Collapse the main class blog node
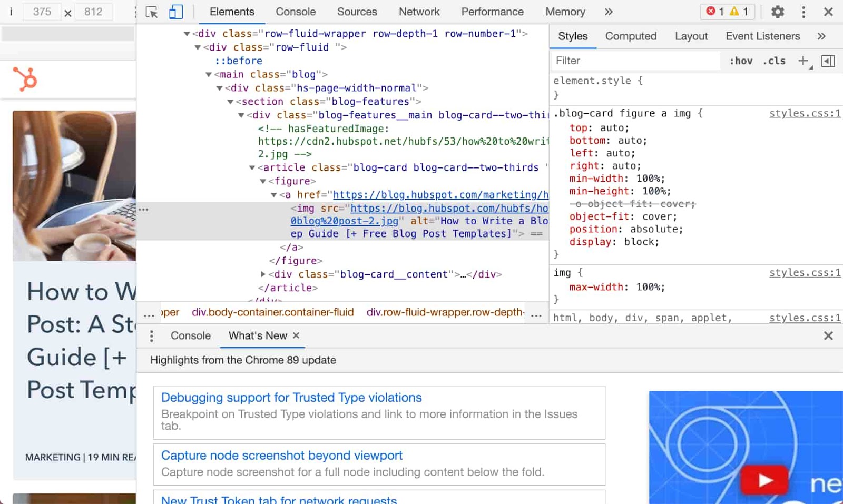Screen dimensions: 843x504 coord(209,75)
